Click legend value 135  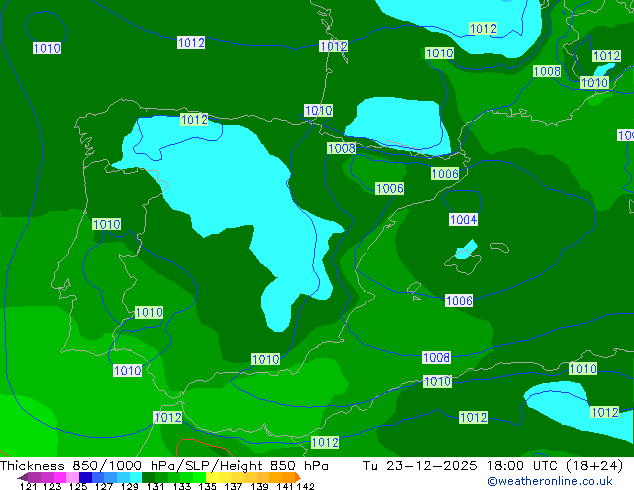[x=207, y=486]
